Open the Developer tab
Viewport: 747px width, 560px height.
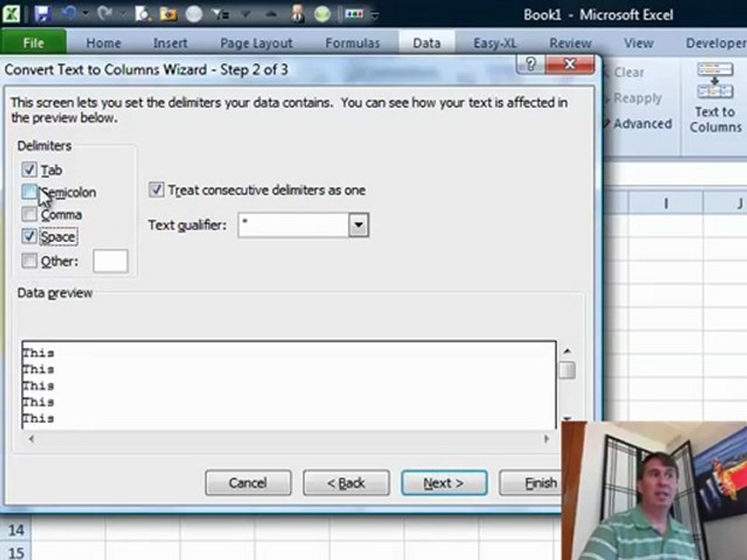point(715,43)
